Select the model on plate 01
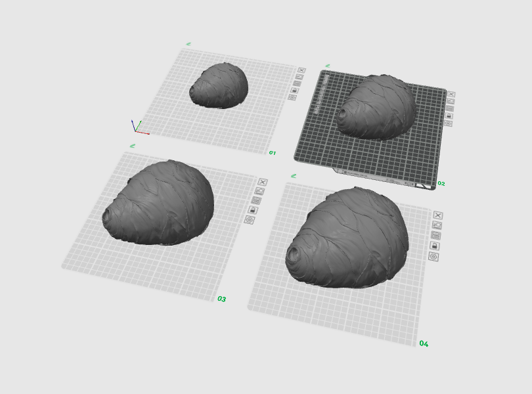This screenshot has width=532, height=394. [x=219, y=86]
